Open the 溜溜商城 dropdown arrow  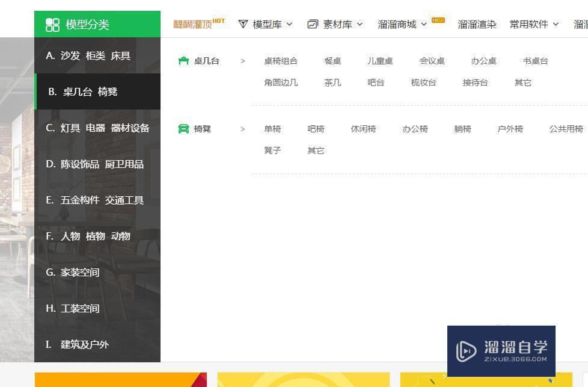tap(424, 25)
